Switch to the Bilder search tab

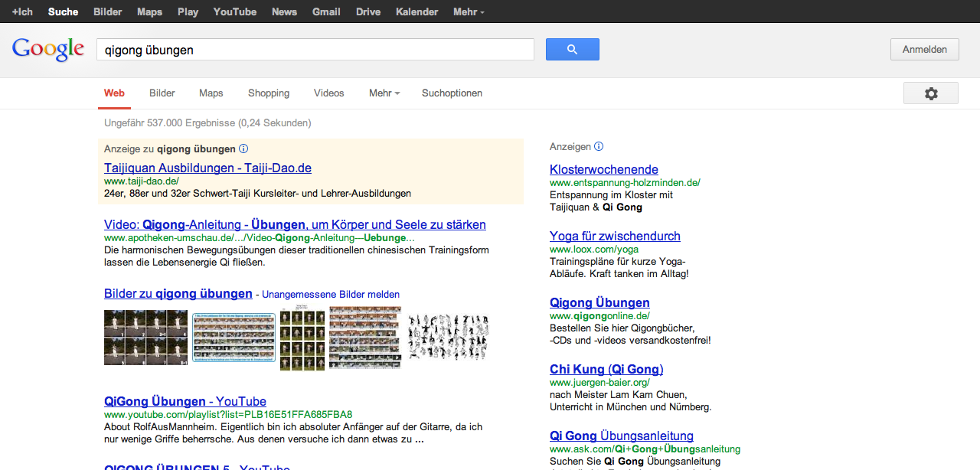pos(162,93)
